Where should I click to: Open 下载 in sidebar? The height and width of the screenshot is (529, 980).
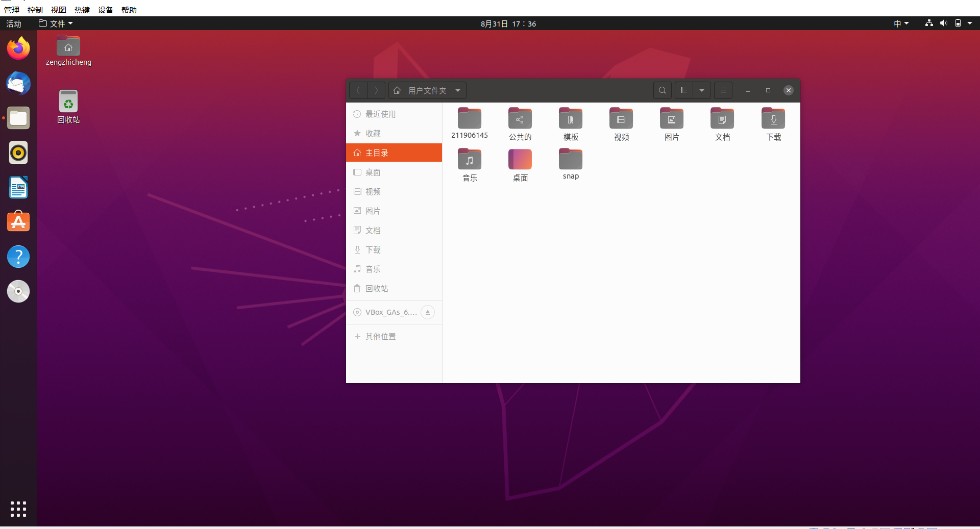[x=394, y=250]
